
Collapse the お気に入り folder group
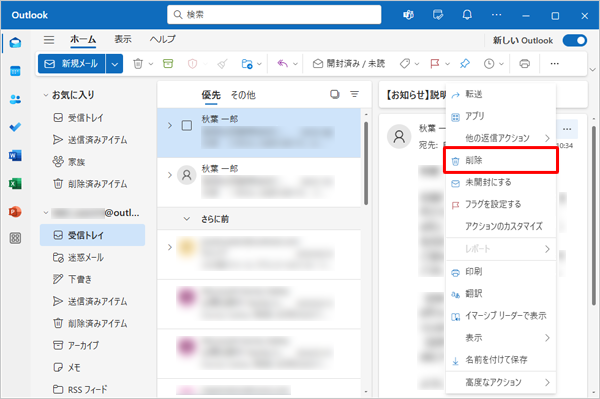[x=46, y=94]
